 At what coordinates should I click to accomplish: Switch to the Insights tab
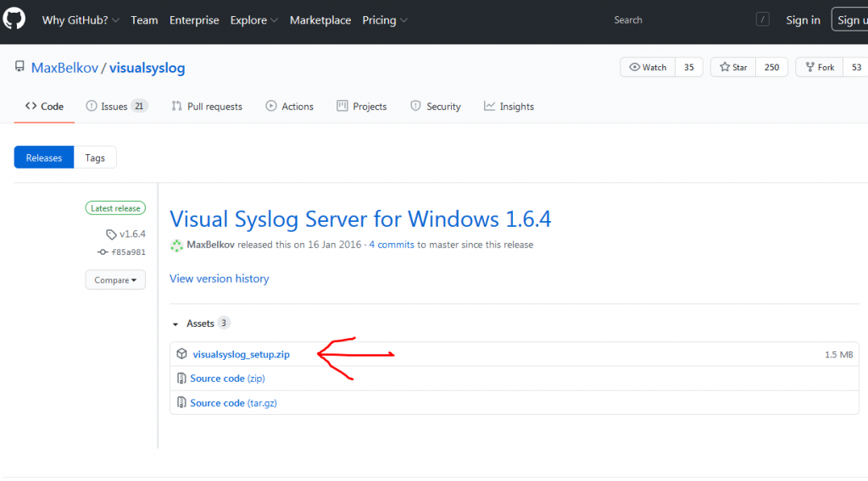point(509,106)
